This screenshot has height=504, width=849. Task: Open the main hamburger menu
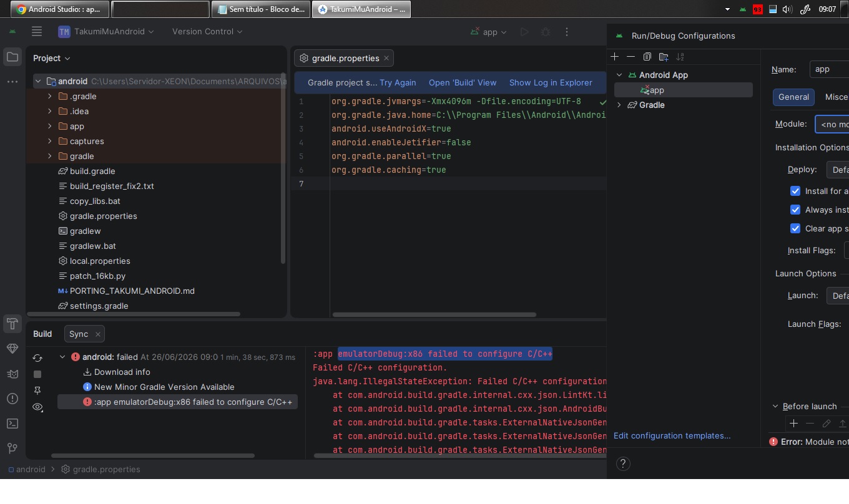tap(37, 31)
